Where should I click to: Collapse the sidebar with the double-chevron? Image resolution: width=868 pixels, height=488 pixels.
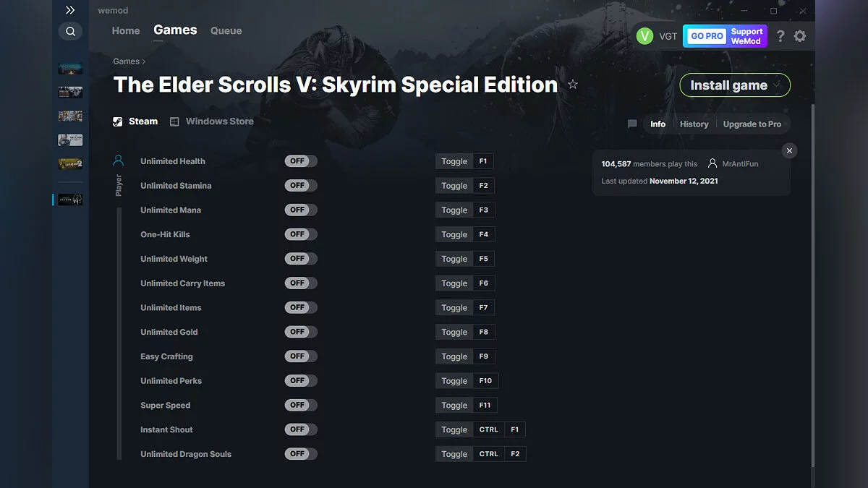point(70,10)
